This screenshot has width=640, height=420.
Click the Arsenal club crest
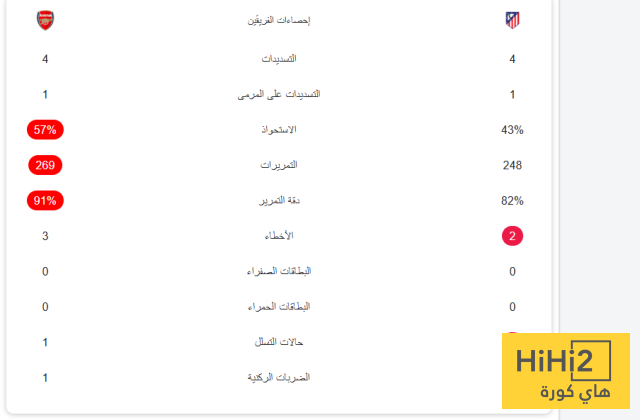45,20
